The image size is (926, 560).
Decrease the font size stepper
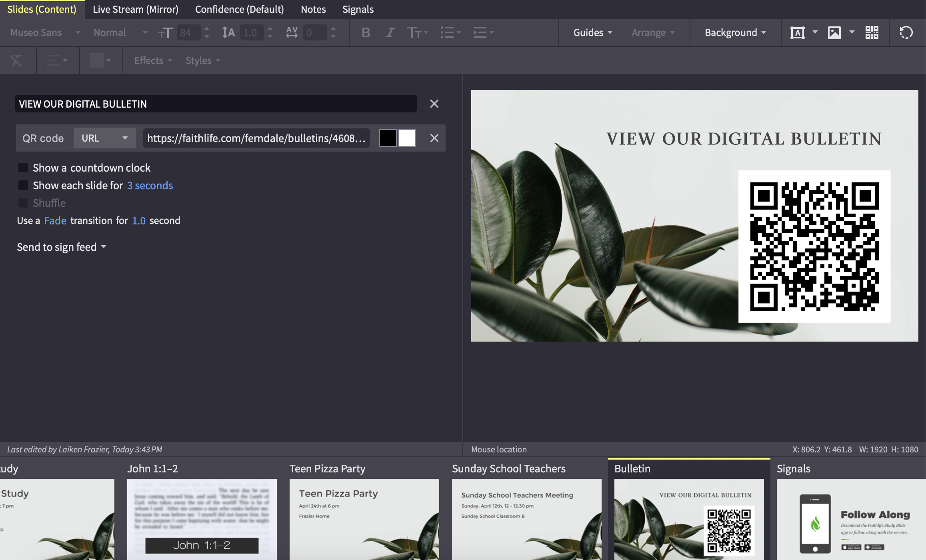207,36
